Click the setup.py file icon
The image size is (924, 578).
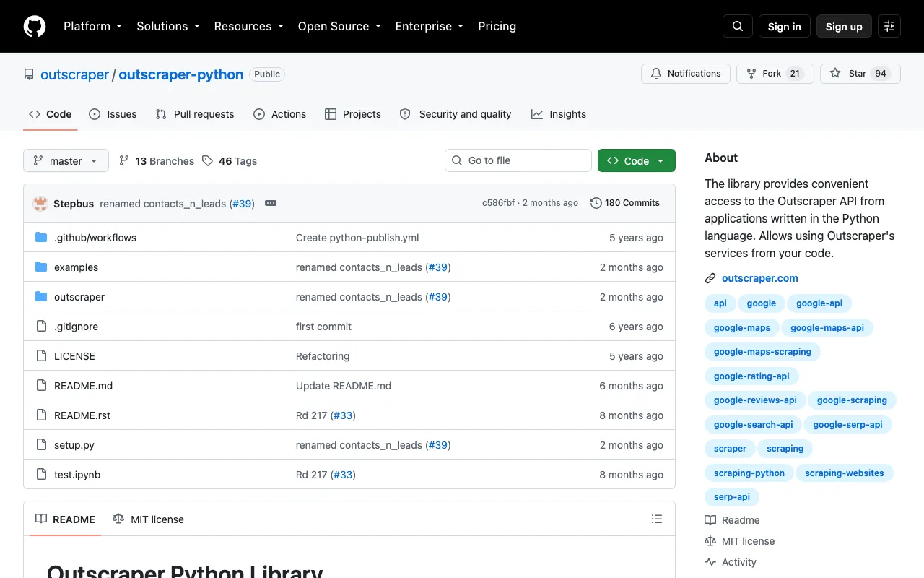[x=41, y=445]
